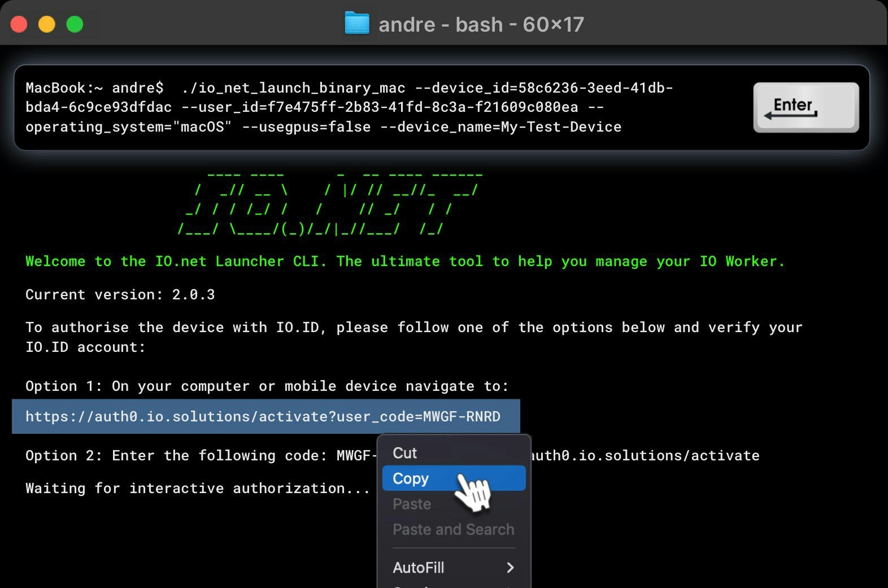Maximize the terminal with the green button
The width and height of the screenshot is (888, 588).
75,24
